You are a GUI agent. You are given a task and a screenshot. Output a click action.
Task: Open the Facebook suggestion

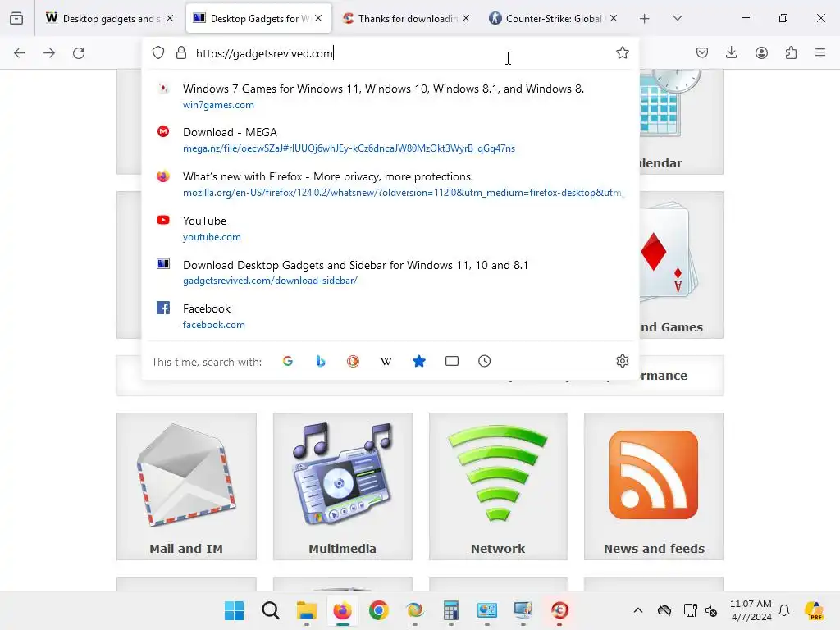pos(390,316)
